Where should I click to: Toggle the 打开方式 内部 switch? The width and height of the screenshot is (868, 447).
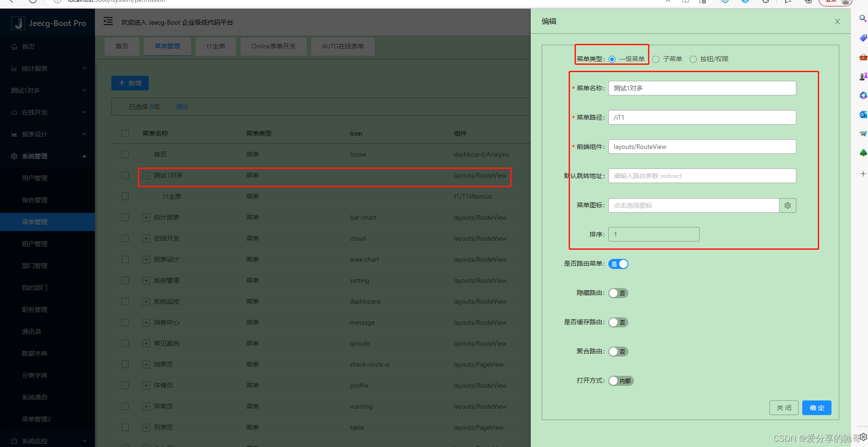tap(621, 381)
